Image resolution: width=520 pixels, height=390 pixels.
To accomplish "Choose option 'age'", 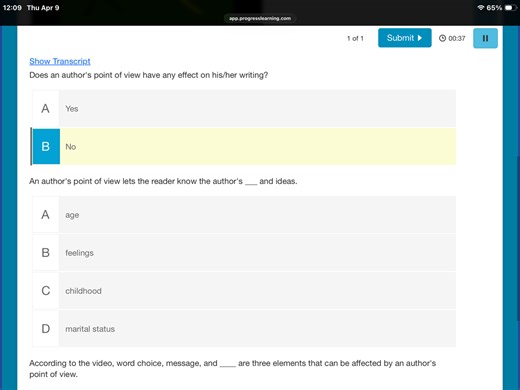I will (244, 215).
